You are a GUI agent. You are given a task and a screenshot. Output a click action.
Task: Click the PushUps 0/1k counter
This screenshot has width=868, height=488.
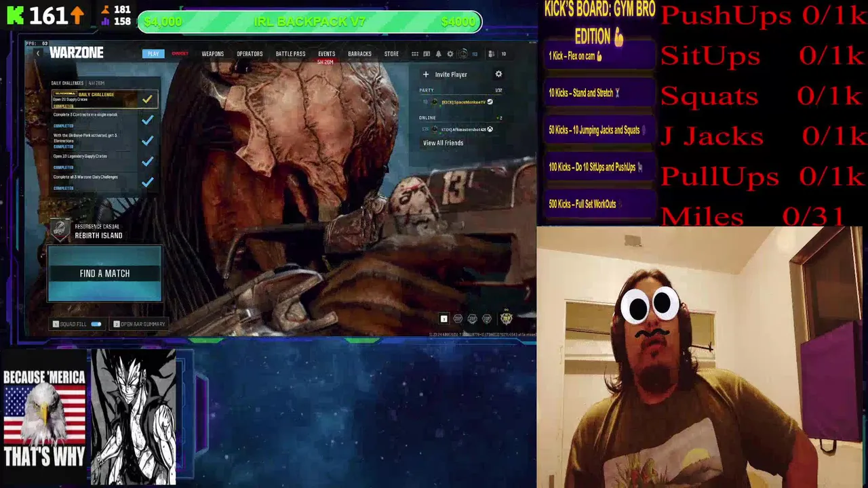763,16
